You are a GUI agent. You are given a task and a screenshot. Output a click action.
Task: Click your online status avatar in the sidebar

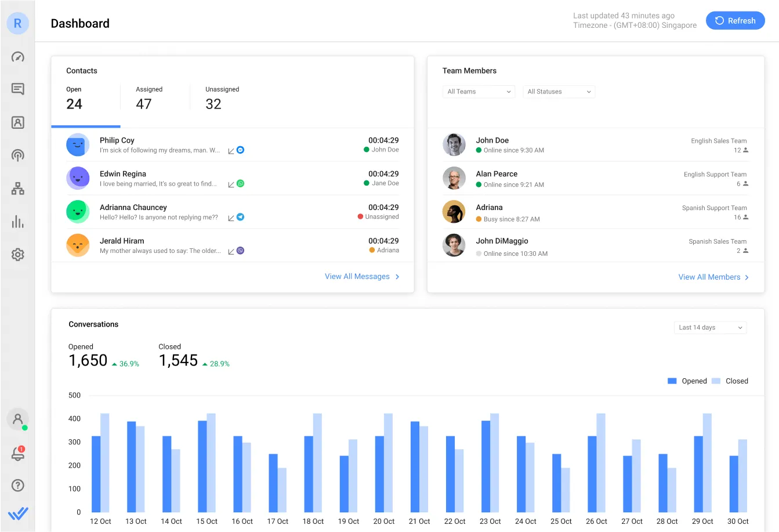click(x=17, y=419)
